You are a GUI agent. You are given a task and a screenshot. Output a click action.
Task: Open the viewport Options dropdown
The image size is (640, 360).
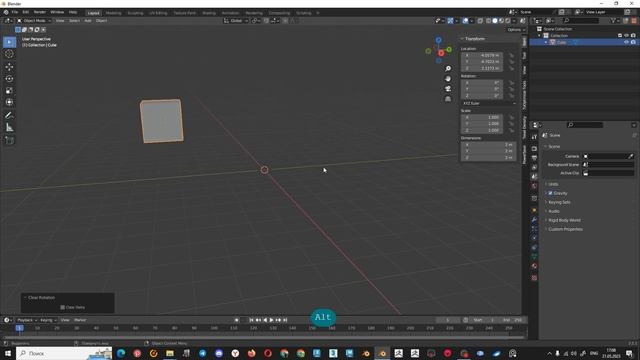coord(516,30)
